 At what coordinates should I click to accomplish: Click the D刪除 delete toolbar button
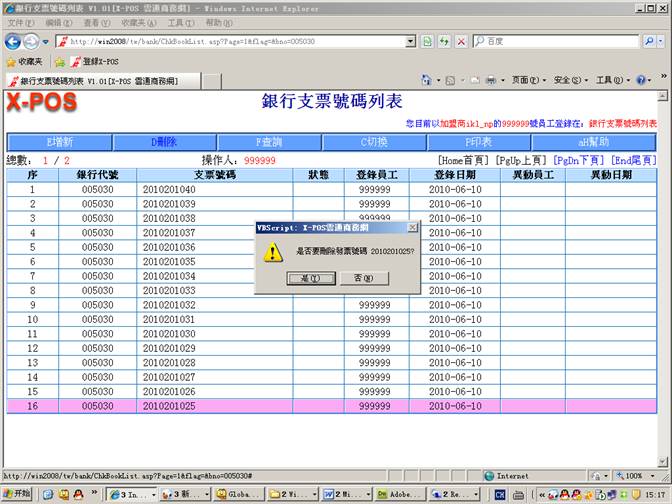coord(163,142)
